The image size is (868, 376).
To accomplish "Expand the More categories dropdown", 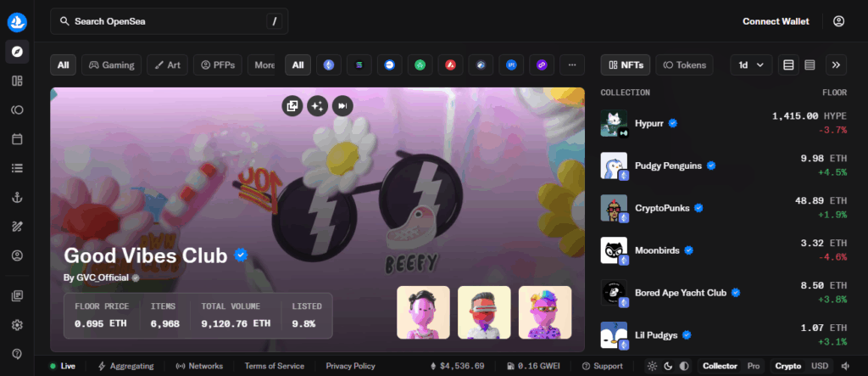I will point(264,65).
